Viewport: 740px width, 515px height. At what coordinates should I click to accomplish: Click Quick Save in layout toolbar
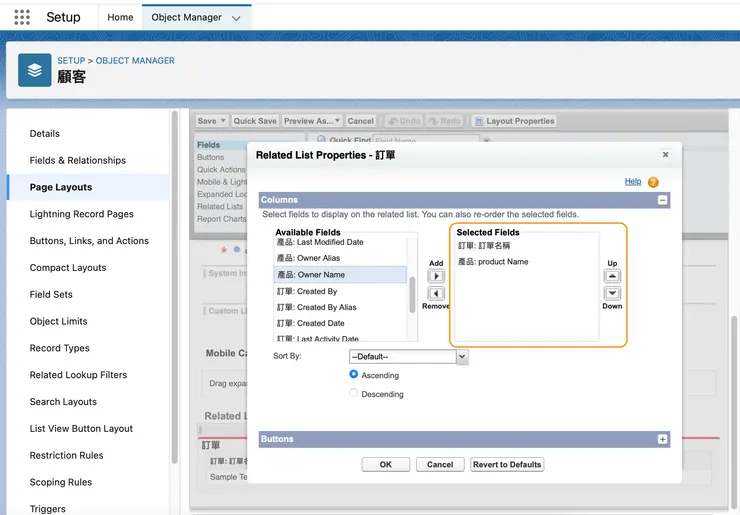(x=255, y=121)
